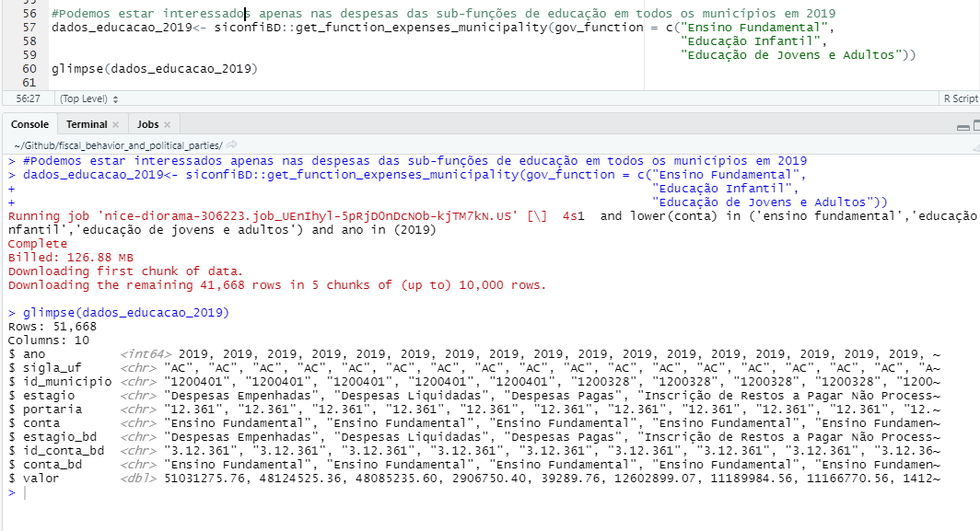980x531 pixels.
Task: Click the red 'Complete' message in the console
Action: [x=38, y=244]
